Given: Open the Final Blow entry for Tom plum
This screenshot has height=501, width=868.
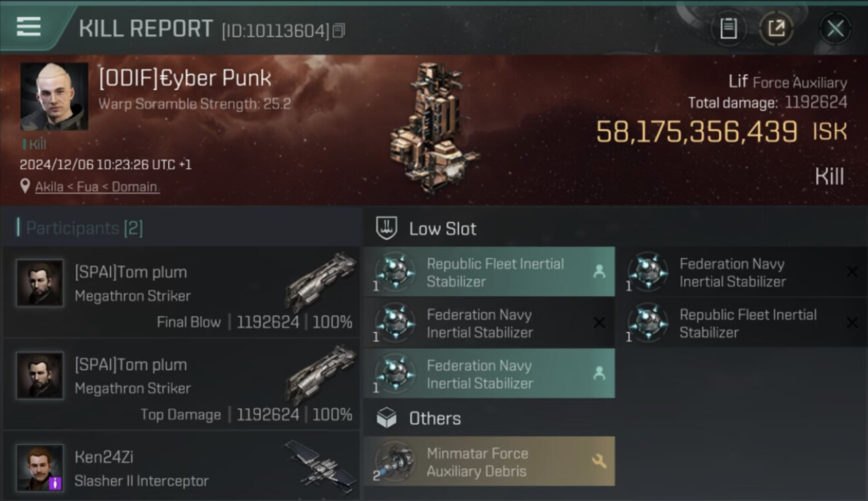Looking at the screenshot, I should point(180,293).
